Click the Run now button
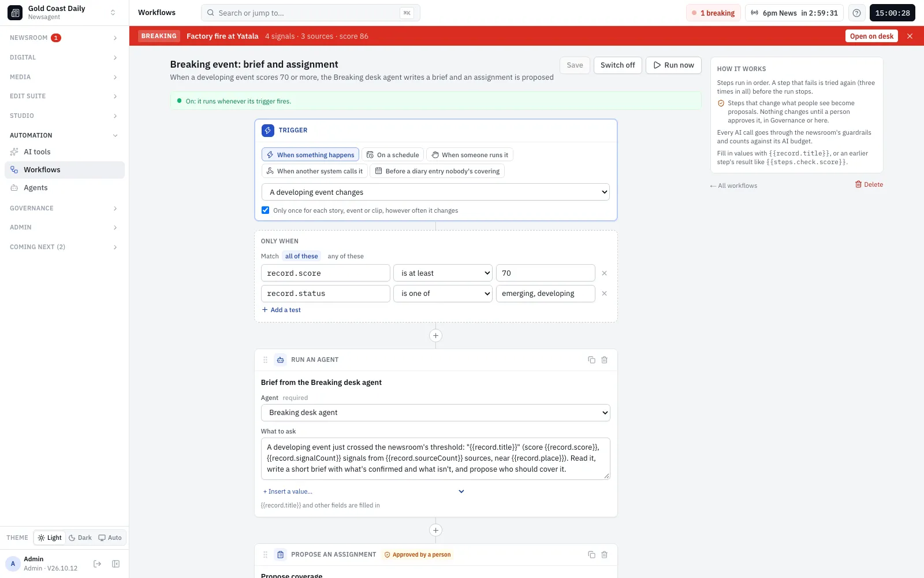The height and width of the screenshot is (578, 924). (x=673, y=65)
